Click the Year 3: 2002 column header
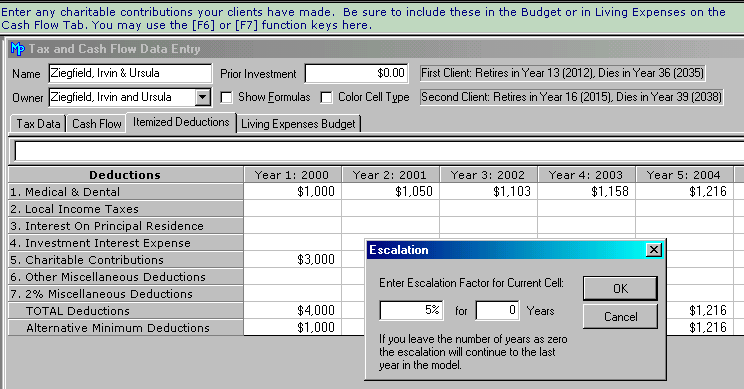This screenshot has width=744, height=389. coord(488,175)
